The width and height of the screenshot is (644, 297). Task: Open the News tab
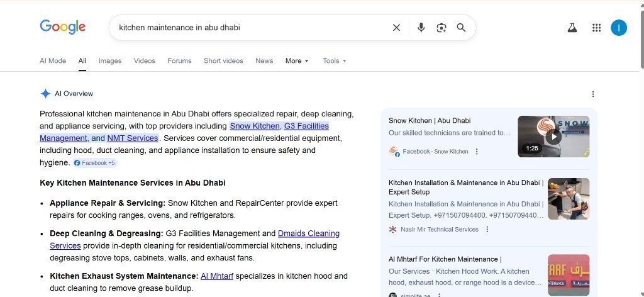[x=264, y=61]
